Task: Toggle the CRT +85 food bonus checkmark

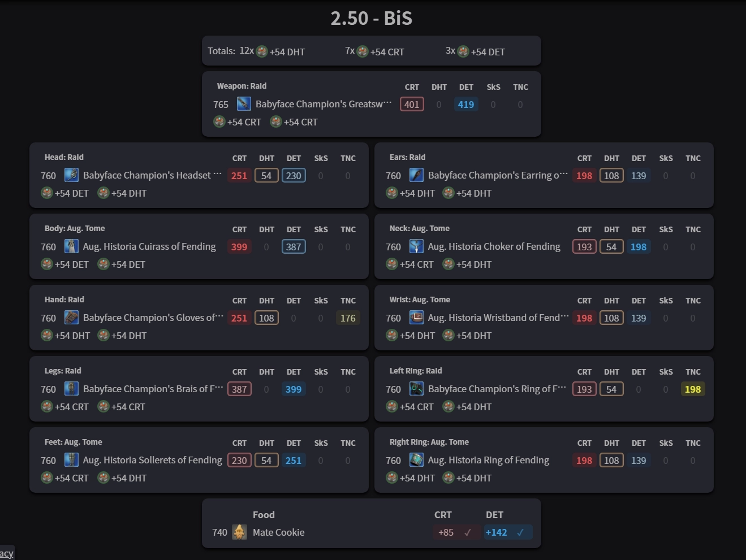Action: click(468, 532)
